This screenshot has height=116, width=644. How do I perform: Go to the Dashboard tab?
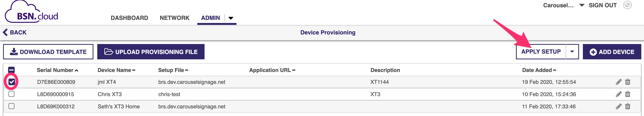pos(129,18)
